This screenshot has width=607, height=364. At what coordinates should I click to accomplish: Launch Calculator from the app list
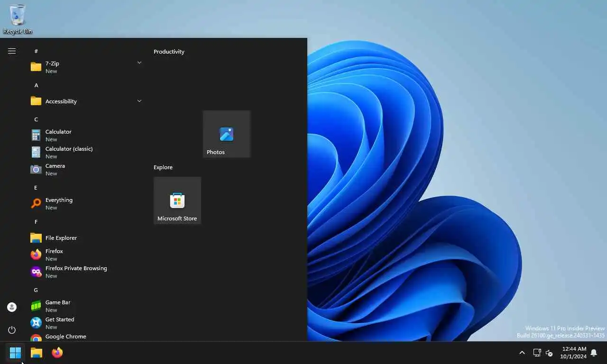click(x=87, y=135)
